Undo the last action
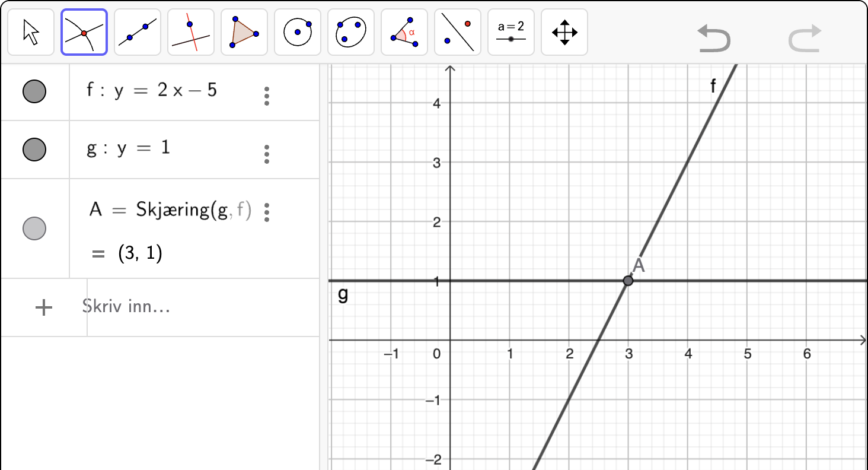The width and height of the screenshot is (868, 470). pyautogui.click(x=714, y=39)
